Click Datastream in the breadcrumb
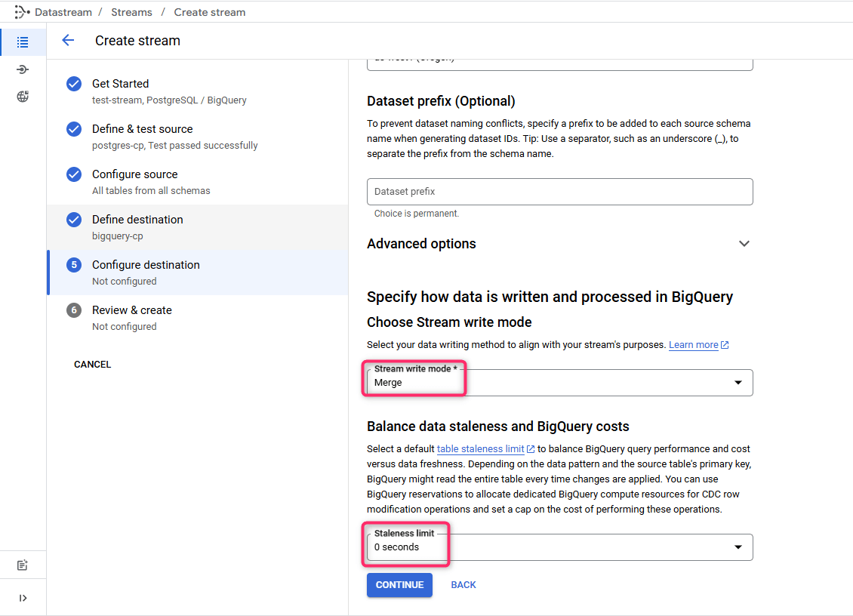The width and height of the screenshot is (853, 616). pyautogui.click(x=63, y=12)
